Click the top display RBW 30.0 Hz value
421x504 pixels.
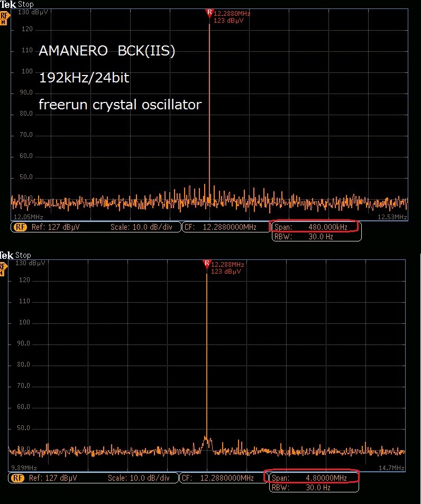click(x=321, y=237)
